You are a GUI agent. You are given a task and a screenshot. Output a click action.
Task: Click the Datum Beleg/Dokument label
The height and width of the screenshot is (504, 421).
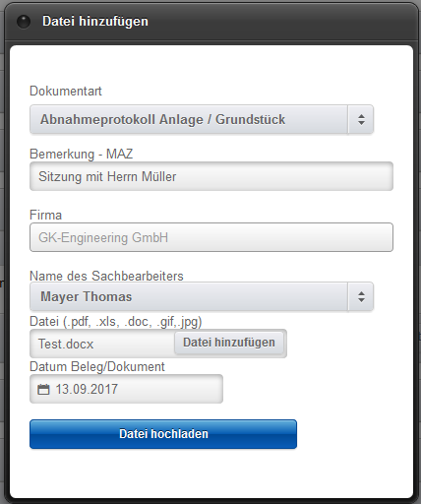pos(97,367)
